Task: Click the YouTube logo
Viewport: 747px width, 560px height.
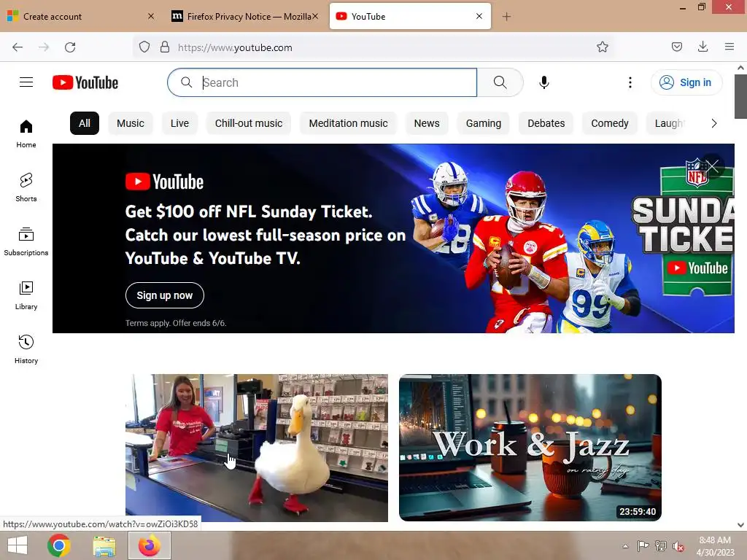Action: coord(85,82)
